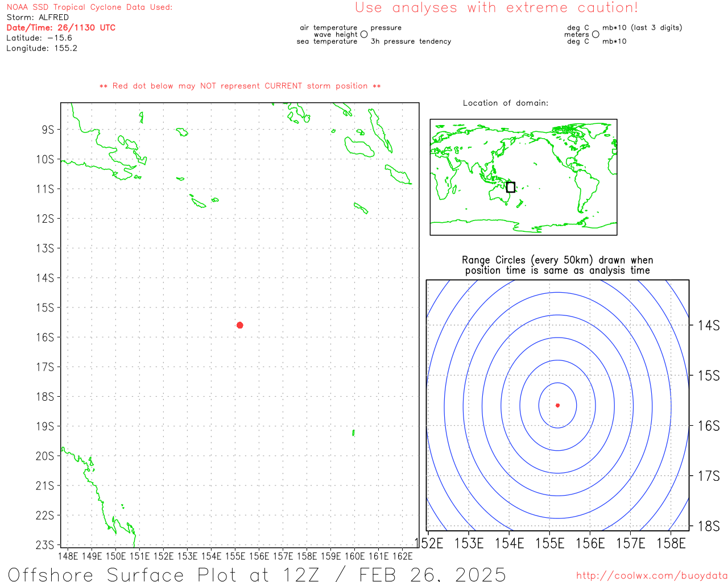The width and height of the screenshot is (728, 582).
Task: Click the '153E' label on range circles plot
Action: 469,543
